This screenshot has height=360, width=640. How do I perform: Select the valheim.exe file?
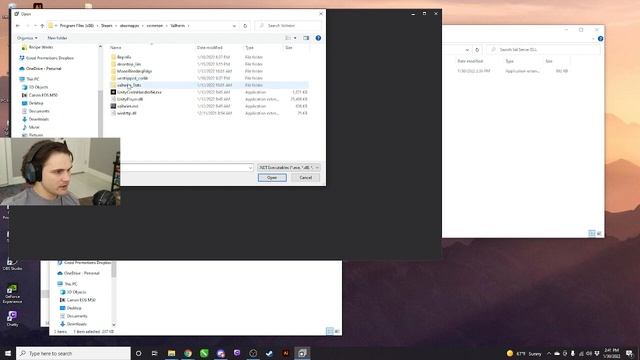coord(127,106)
